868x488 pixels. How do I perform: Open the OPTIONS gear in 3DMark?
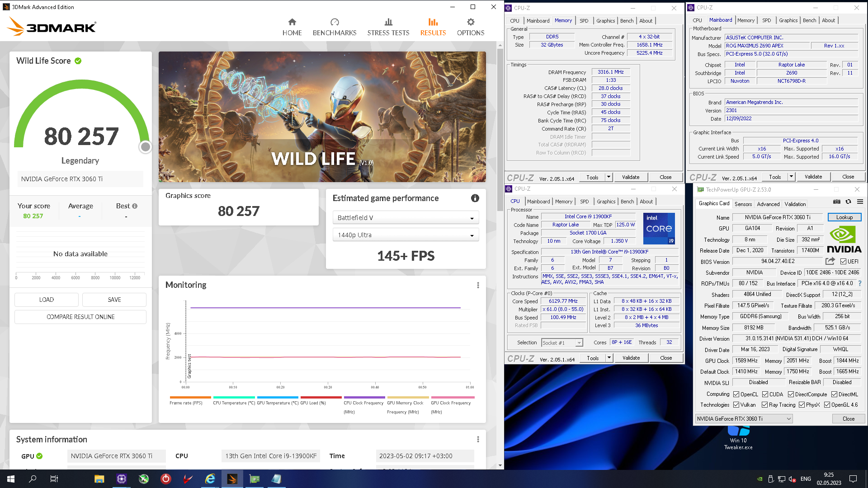(x=471, y=27)
